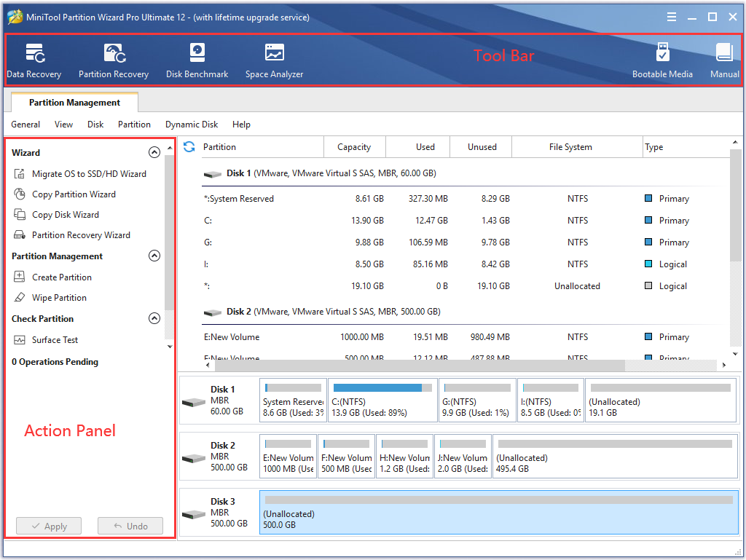Viewport: 746px width, 560px height.
Task: Switch to the Partition Management tab
Action: point(74,102)
